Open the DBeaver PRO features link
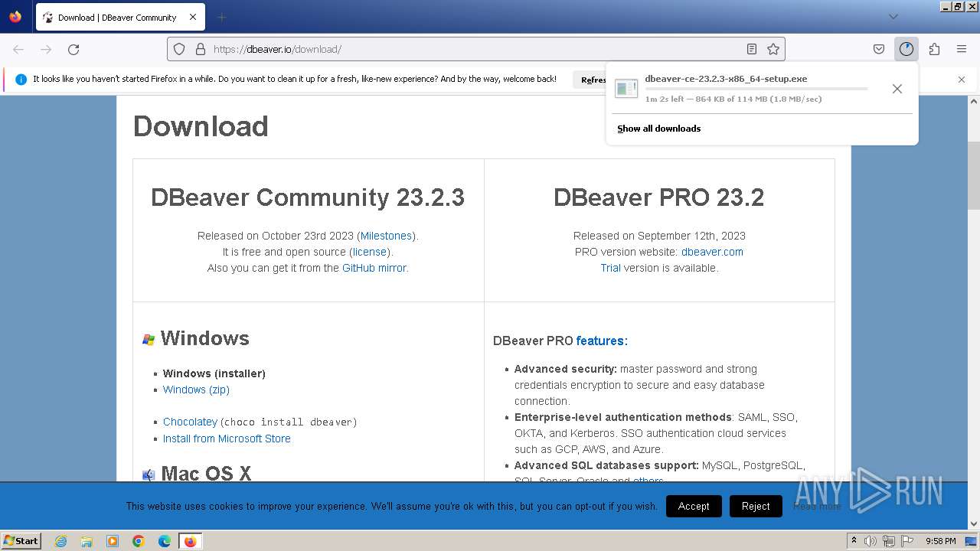Screen dimensions: 980x551 602,341
